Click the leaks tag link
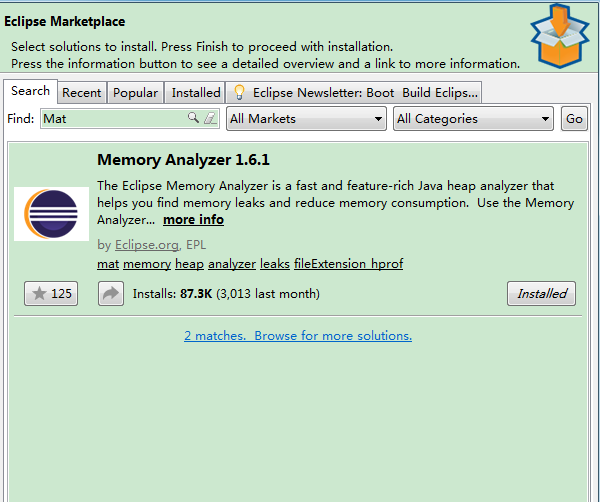The width and height of the screenshot is (600, 502). (x=275, y=264)
